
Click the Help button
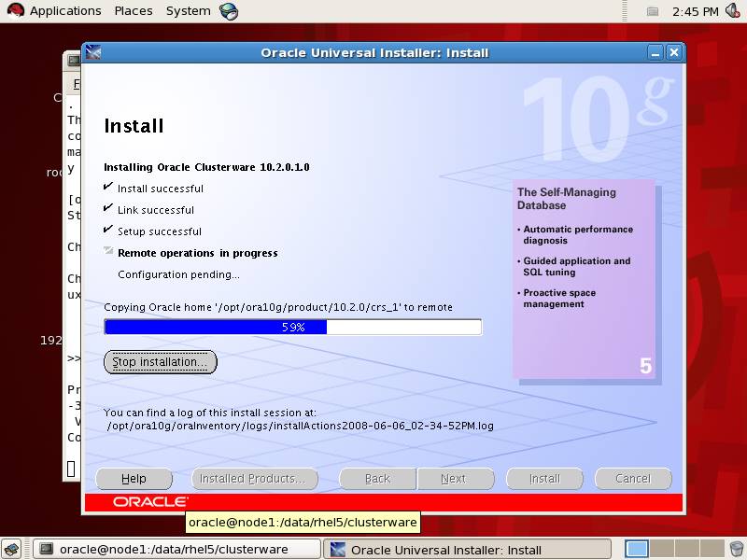tap(134, 479)
